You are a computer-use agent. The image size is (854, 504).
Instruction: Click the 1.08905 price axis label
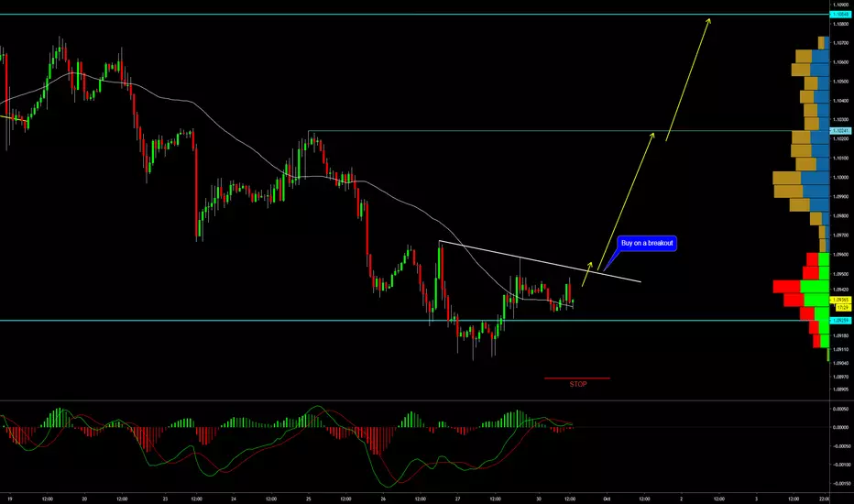(x=840, y=389)
